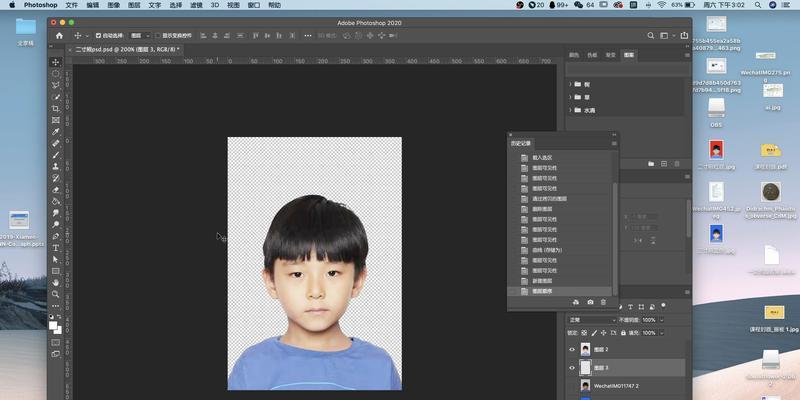The height and width of the screenshot is (400, 800).
Task: Select the Eraser tool
Action: point(56,190)
